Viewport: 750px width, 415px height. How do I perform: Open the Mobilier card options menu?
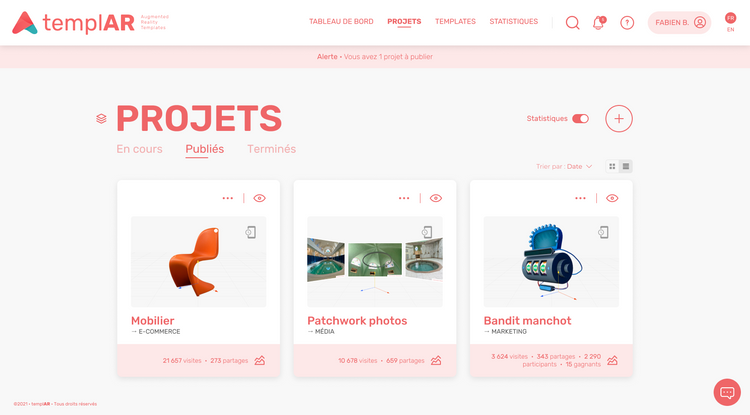click(x=228, y=198)
